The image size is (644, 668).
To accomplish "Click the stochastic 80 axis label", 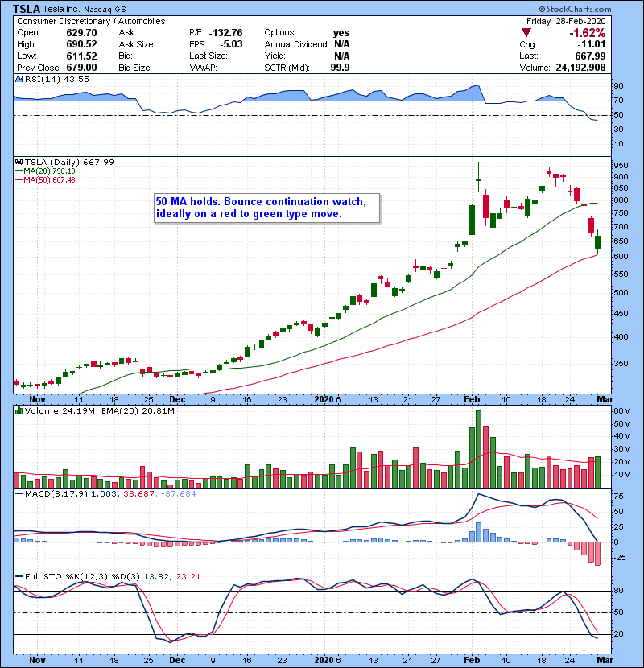I will (x=618, y=591).
